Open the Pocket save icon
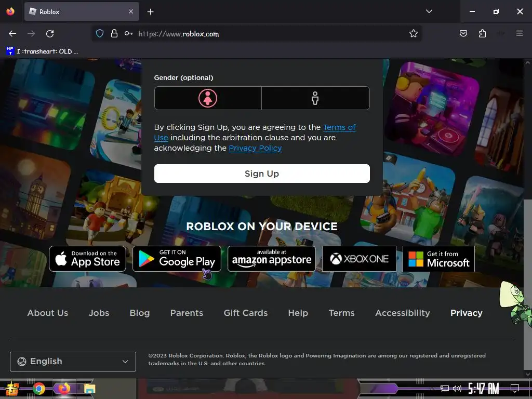532x399 pixels. pos(463,33)
